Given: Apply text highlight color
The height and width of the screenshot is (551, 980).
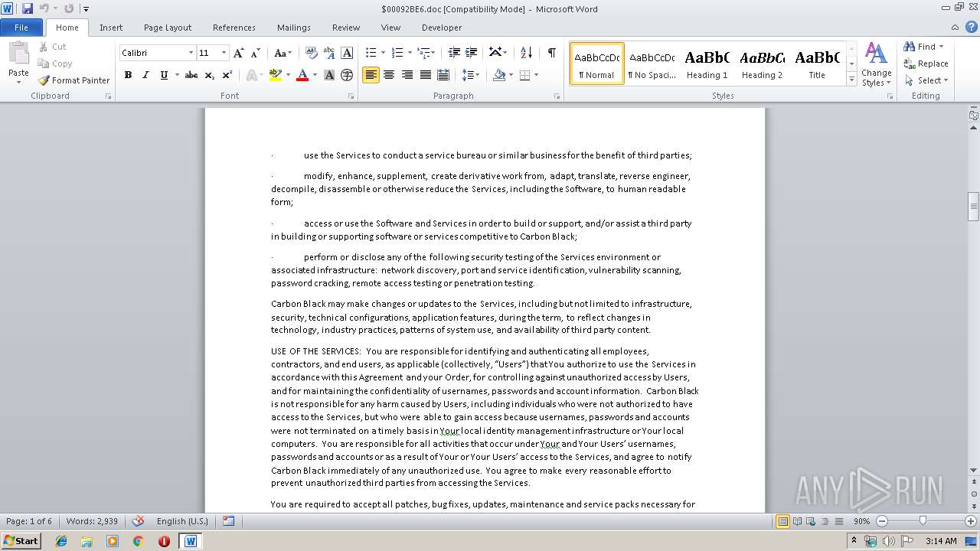Looking at the screenshot, I should tap(276, 75).
